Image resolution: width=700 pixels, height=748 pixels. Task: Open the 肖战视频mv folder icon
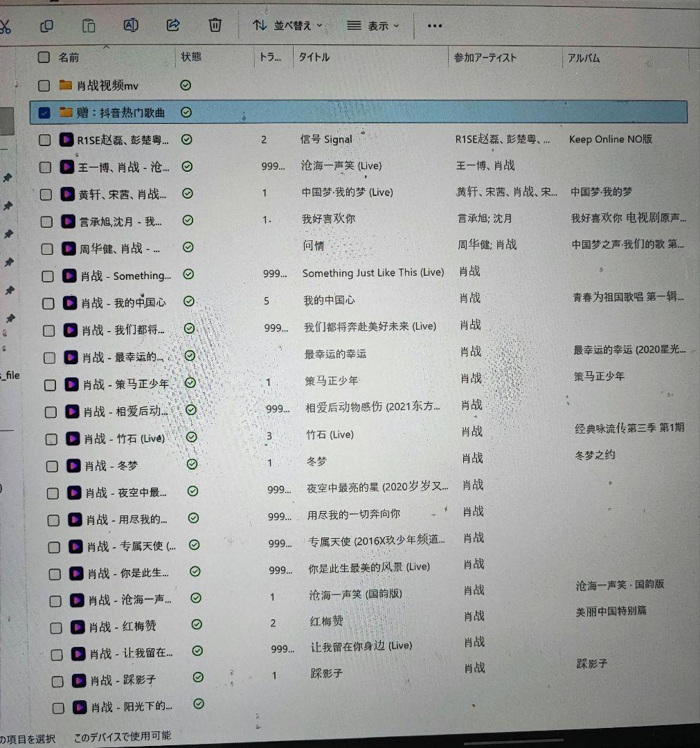pos(66,85)
